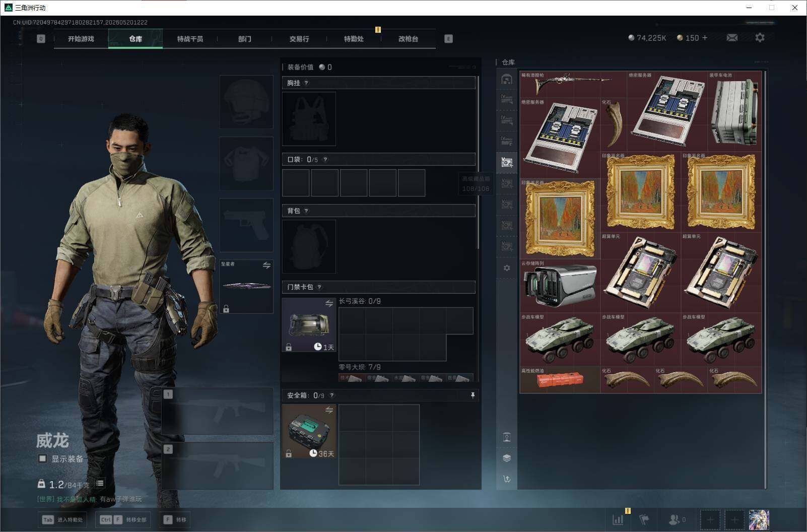The height and width of the screenshot is (532, 807).
Task: Open the 门禁卡包 help question mark
Action: pos(319,287)
